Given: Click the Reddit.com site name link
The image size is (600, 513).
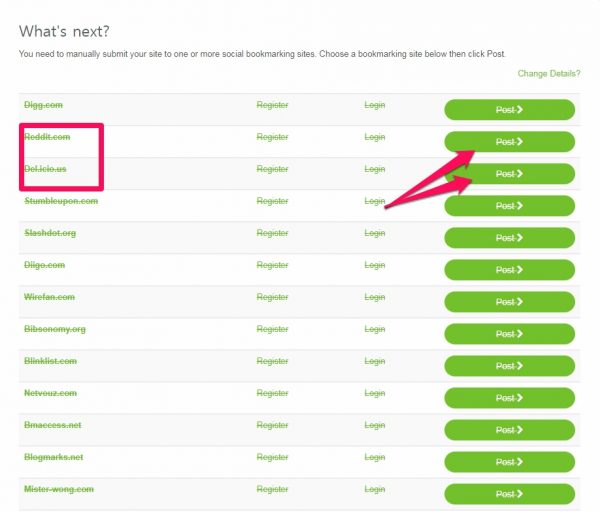Looking at the screenshot, I should [47, 137].
